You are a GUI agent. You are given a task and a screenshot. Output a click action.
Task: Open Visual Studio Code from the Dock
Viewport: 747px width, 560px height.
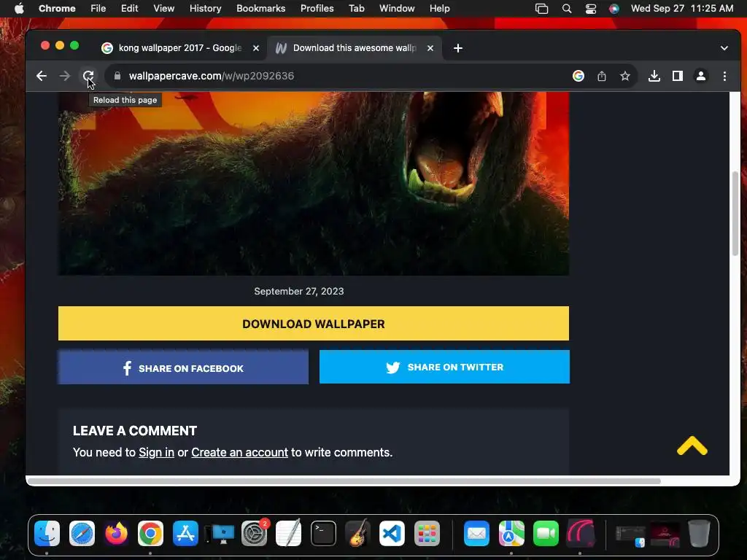pos(392,533)
